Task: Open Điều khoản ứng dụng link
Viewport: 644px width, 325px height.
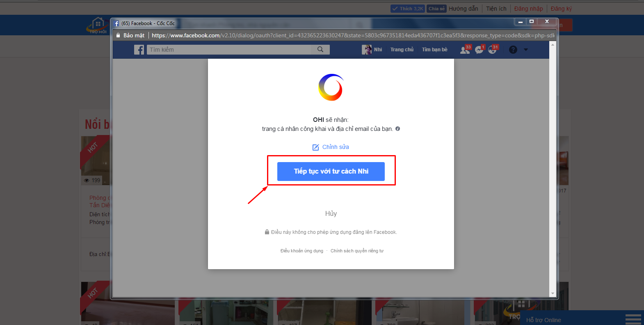Action: 302,251
